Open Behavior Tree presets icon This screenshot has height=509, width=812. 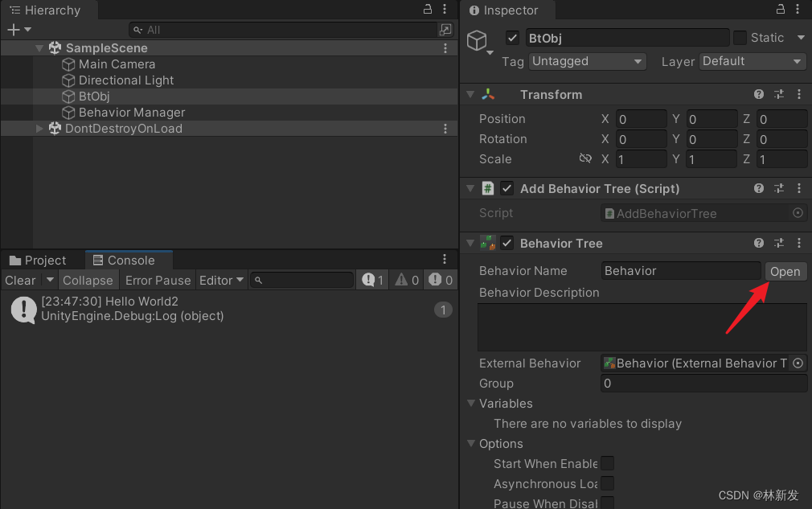pos(779,243)
